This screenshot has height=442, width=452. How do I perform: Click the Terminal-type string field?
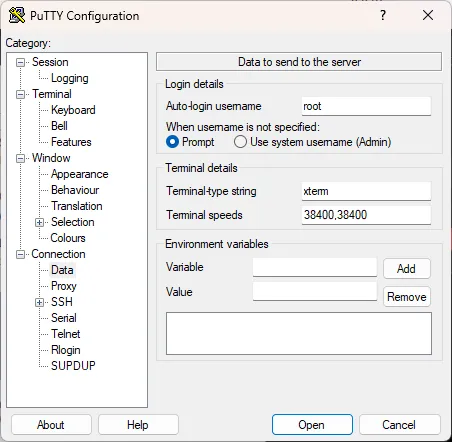tap(366, 191)
